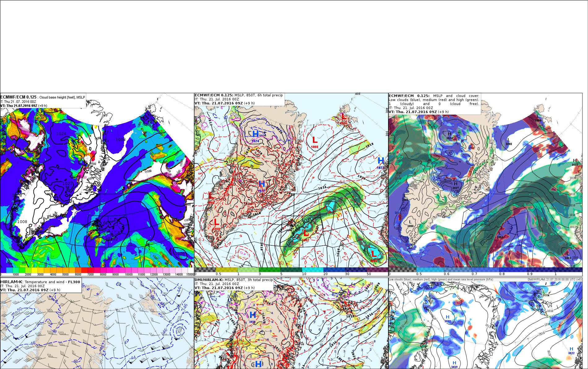588x369 pixels.
Task: Click the '-50' isotherm label on FL300 map
Action: (x=19, y=310)
